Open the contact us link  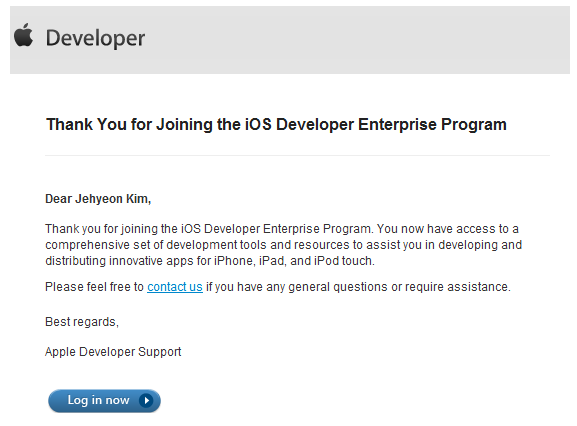pos(175,287)
